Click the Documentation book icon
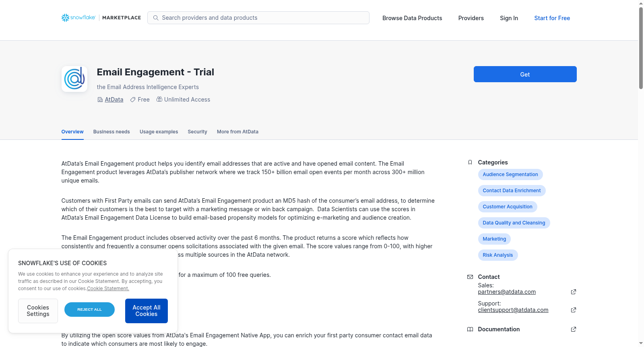 coord(470,329)
